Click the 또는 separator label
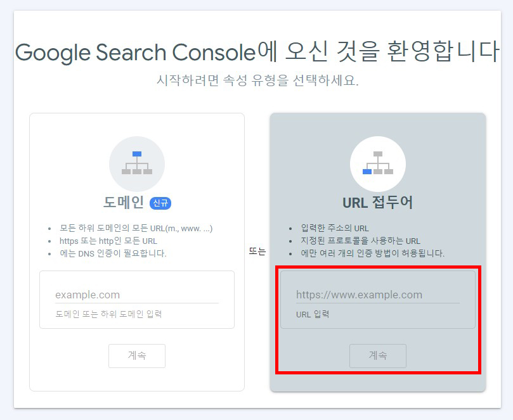513x420 pixels. click(x=257, y=251)
